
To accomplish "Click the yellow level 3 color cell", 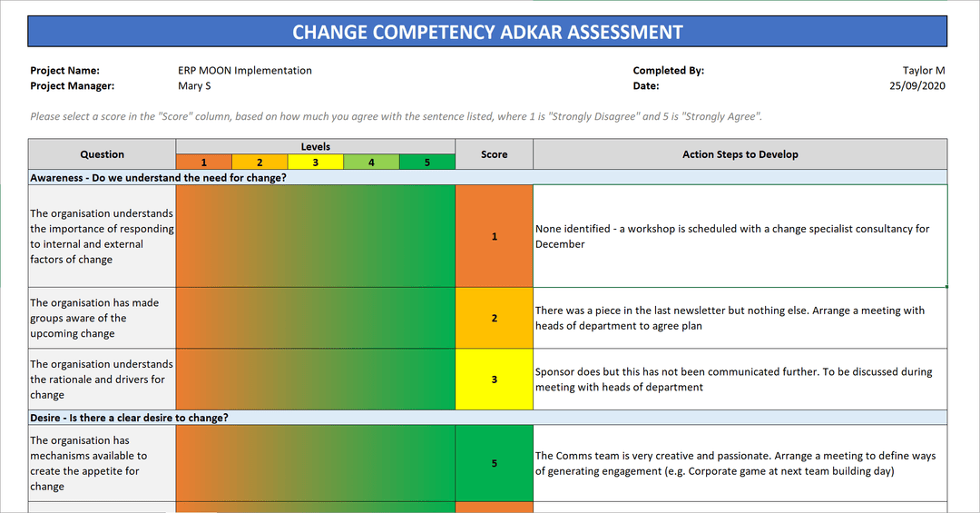I will [x=315, y=163].
